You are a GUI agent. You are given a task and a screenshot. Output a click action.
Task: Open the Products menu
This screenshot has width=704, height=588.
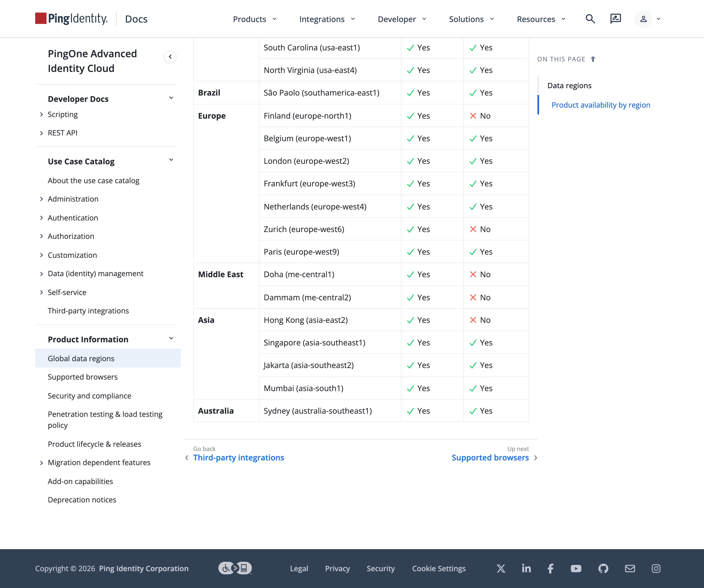255,19
